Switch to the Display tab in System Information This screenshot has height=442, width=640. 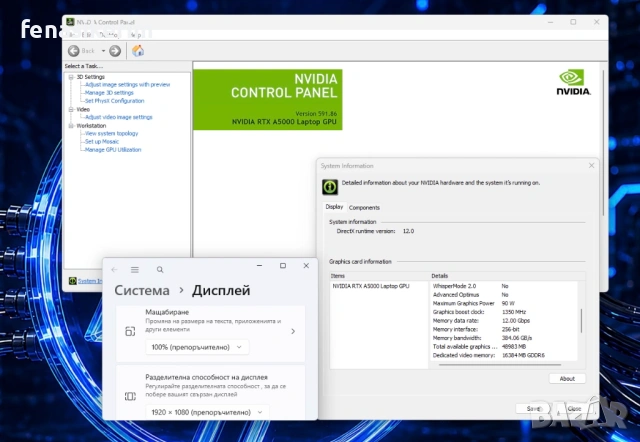(x=334, y=207)
